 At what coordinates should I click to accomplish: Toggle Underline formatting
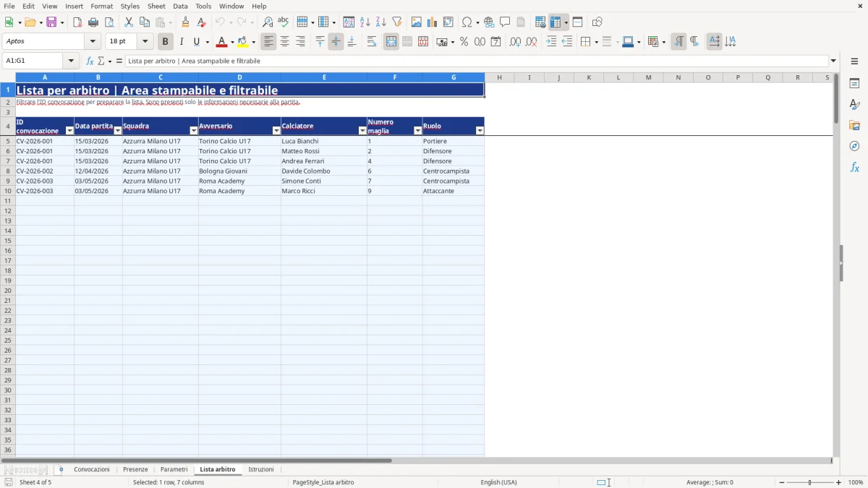(196, 42)
